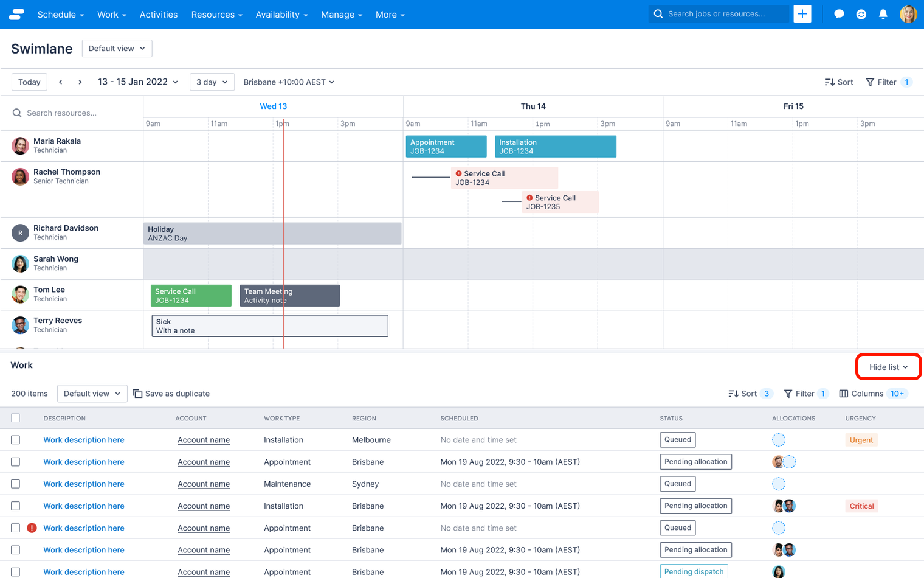Open the Availability menu
Image resolution: width=924 pixels, height=578 pixels.
(x=281, y=14)
